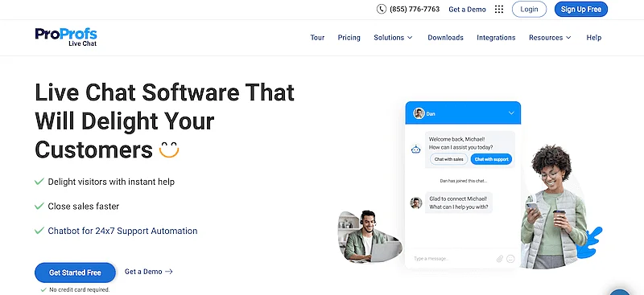644x295 pixels.
Task: Expand the Resources dropdown menu
Action: [x=550, y=37]
